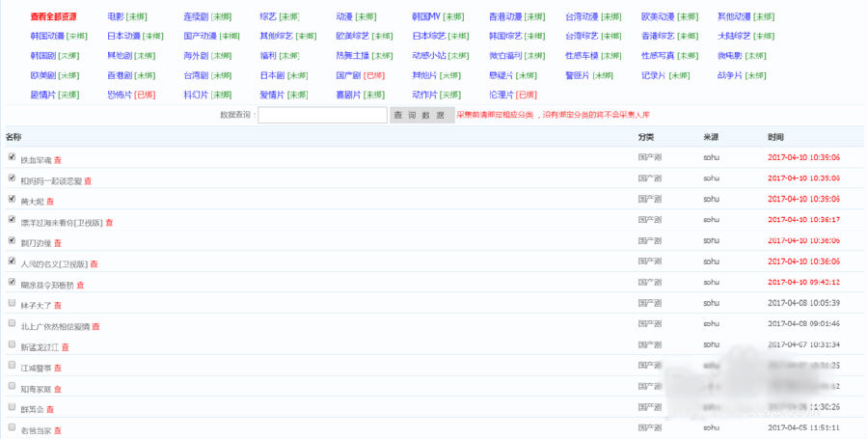Screen dimensions: 868x439
Task: Open the 欧美剧 category link
Action: (42, 75)
